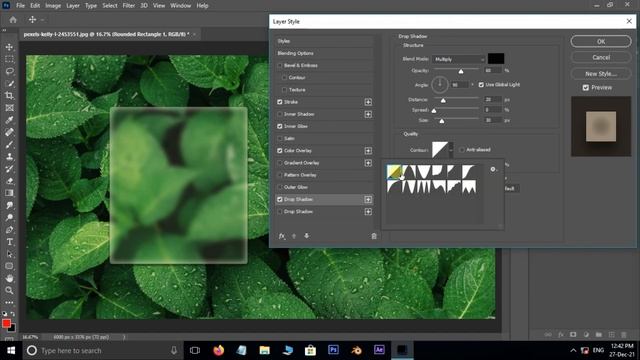The height and width of the screenshot is (360, 640).
Task: Click the Home icon in options bar
Action: click(13, 20)
